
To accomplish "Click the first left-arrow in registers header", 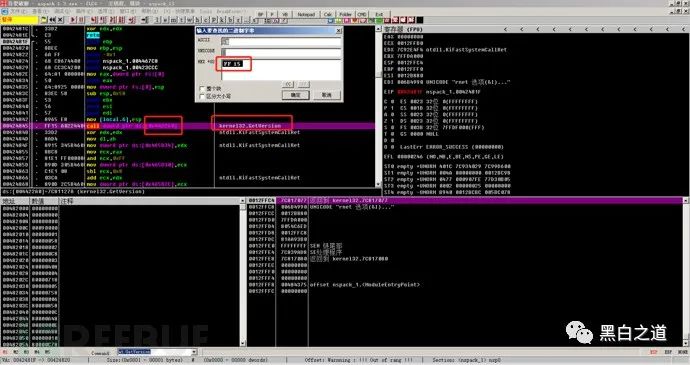I will tap(505, 29).
